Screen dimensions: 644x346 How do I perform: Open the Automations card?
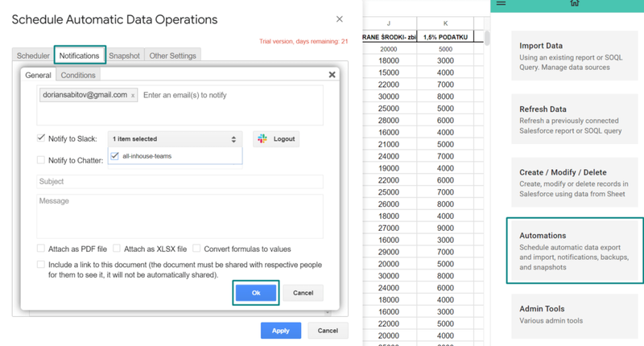[575, 251]
